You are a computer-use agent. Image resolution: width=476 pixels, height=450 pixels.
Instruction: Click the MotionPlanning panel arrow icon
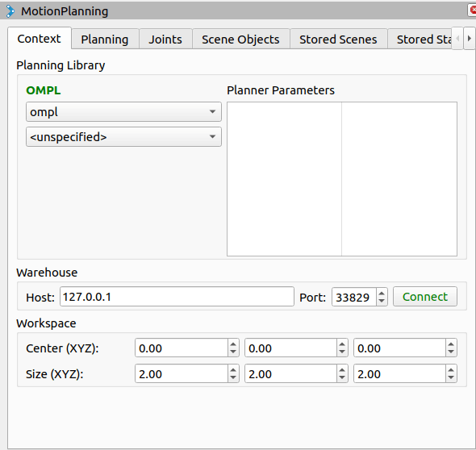[10, 11]
